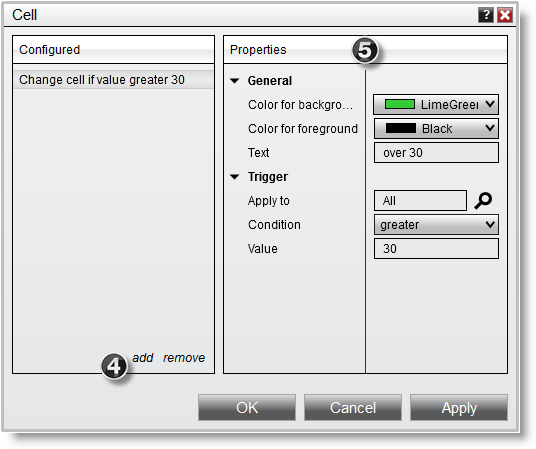Open help with the question mark icon
Image resolution: width=536 pixels, height=449 pixels.
(x=486, y=15)
